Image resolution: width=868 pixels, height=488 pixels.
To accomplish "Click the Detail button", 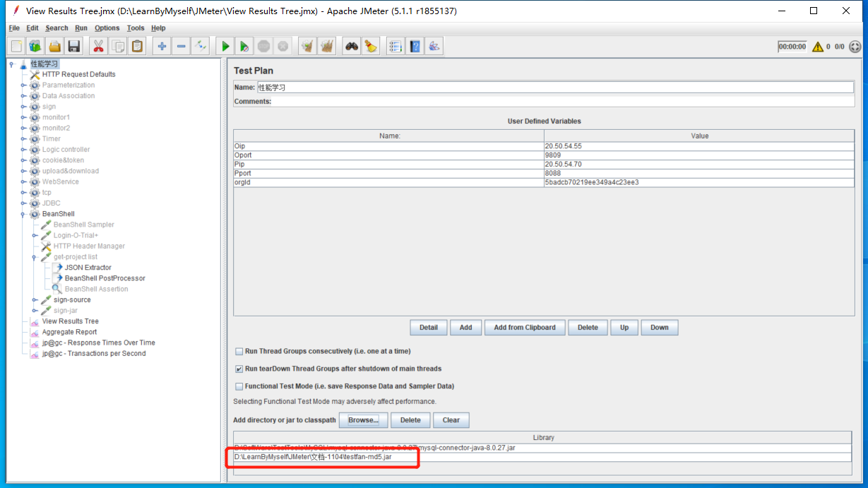I will click(x=429, y=328).
